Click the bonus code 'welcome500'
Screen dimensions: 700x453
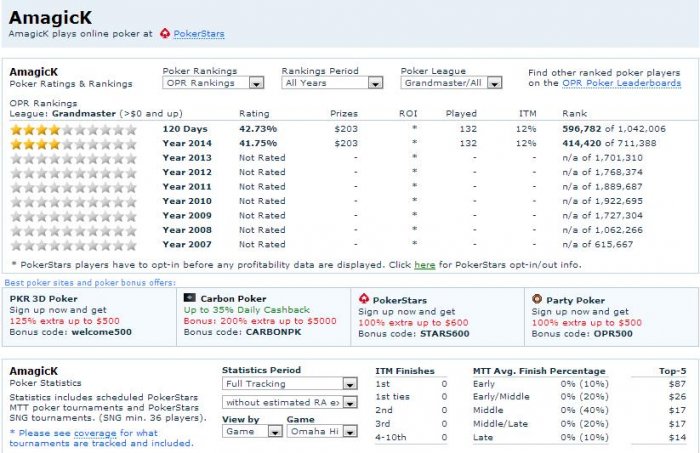click(101, 332)
